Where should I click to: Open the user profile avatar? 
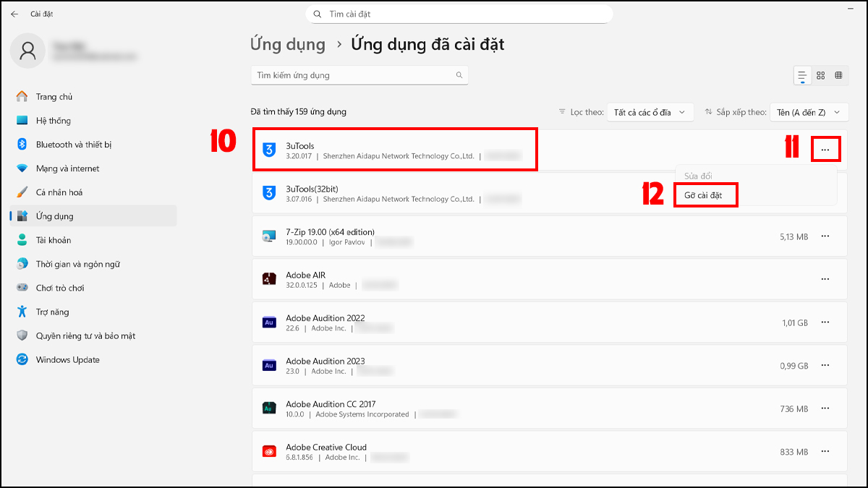pyautogui.click(x=28, y=51)
